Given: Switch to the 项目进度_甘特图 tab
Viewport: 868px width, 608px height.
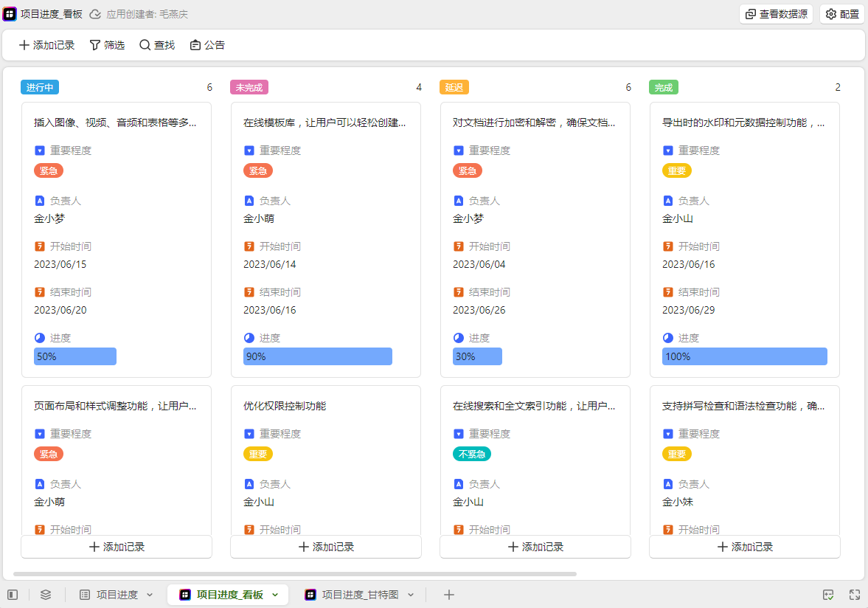Looking at the screenshot, I should click(x=360, y=595).
